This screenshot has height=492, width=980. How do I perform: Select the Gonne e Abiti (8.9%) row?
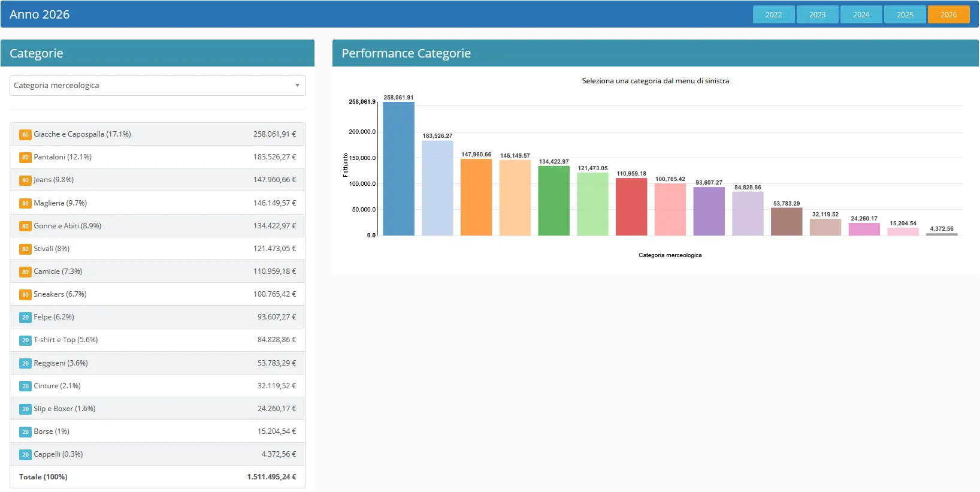(x=158, y=226)
